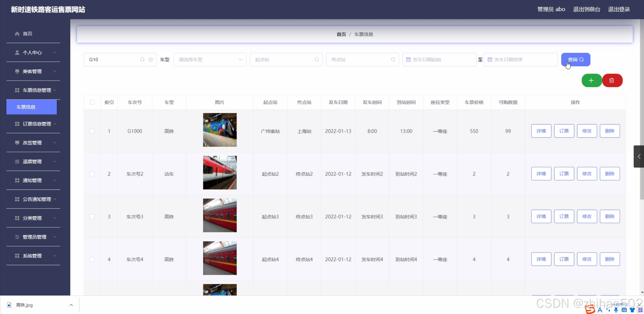Toggle the select-all checkbox in table header
The width and height of the screenshot is (644, 314).
click(92, 102)
